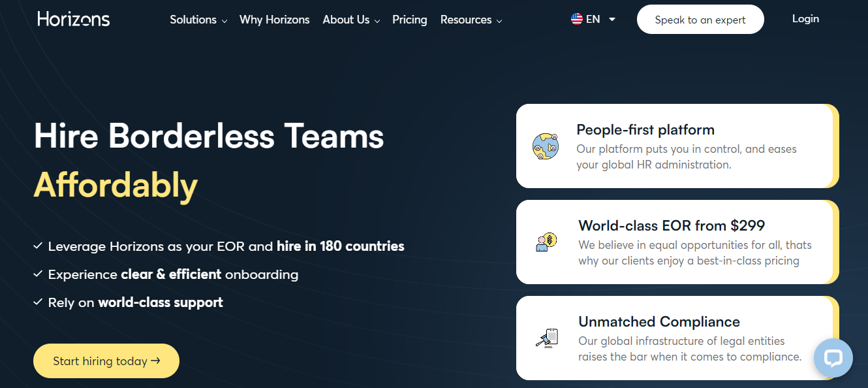
Task: Click the globe icon in People-first platform card
Action: pos(546,146)
